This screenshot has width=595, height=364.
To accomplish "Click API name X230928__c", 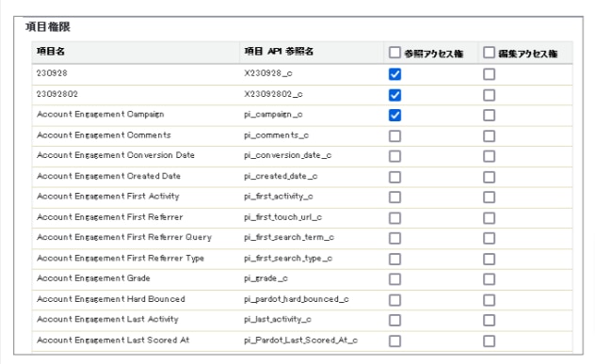I will click(268, 73).
